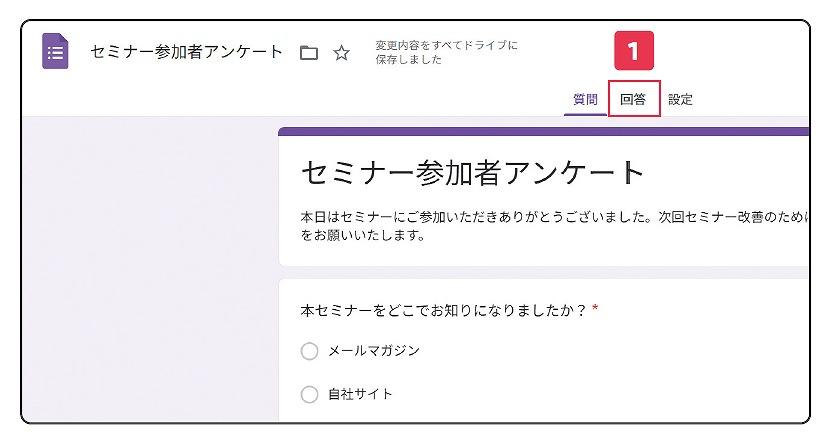Click the red number 1 badge
The height and width of the screenshot is (444, 833).
pos(633,48)
